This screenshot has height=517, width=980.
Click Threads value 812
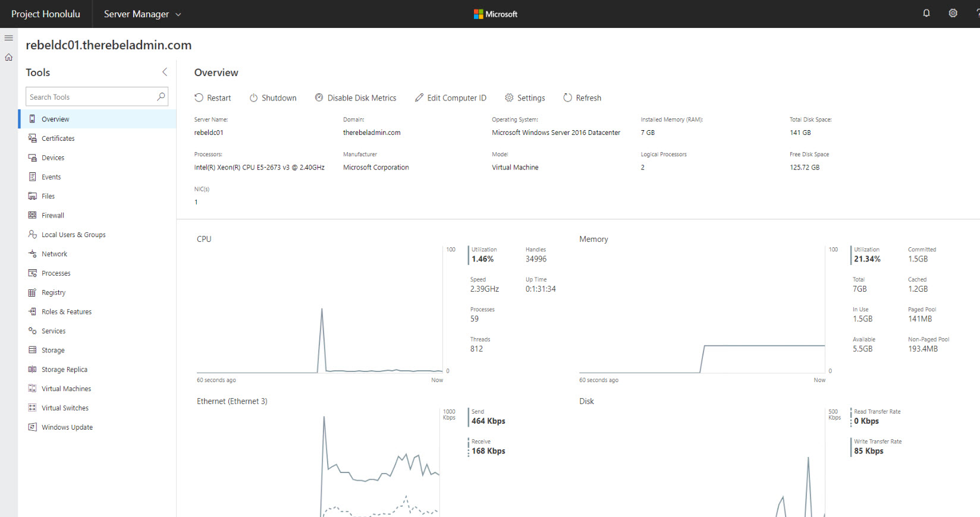476,349
